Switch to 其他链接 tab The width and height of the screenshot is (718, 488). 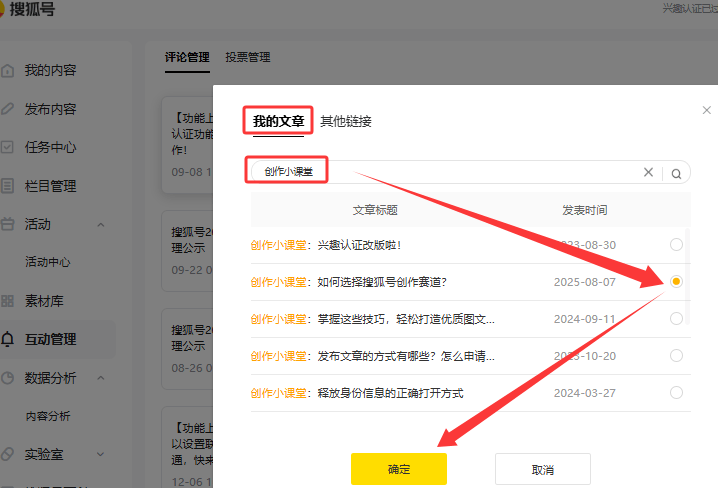click(346, 121)
